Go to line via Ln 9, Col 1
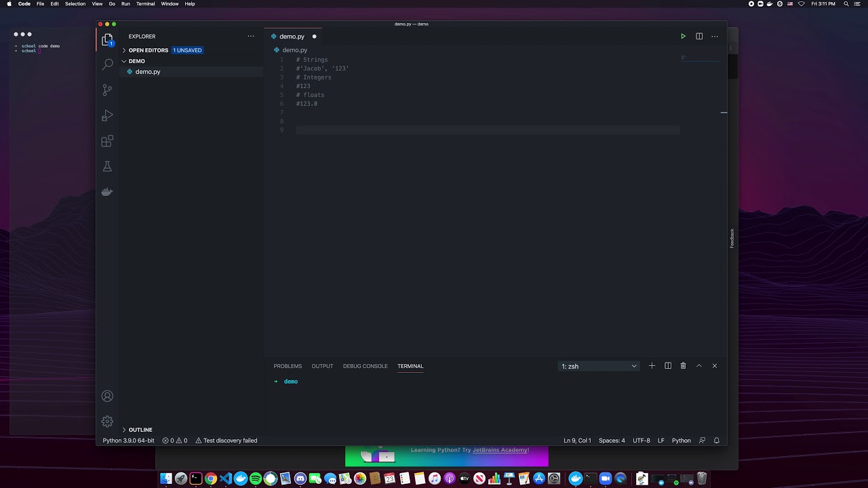This screenshot has height=488, width=868. click(577, 441)
